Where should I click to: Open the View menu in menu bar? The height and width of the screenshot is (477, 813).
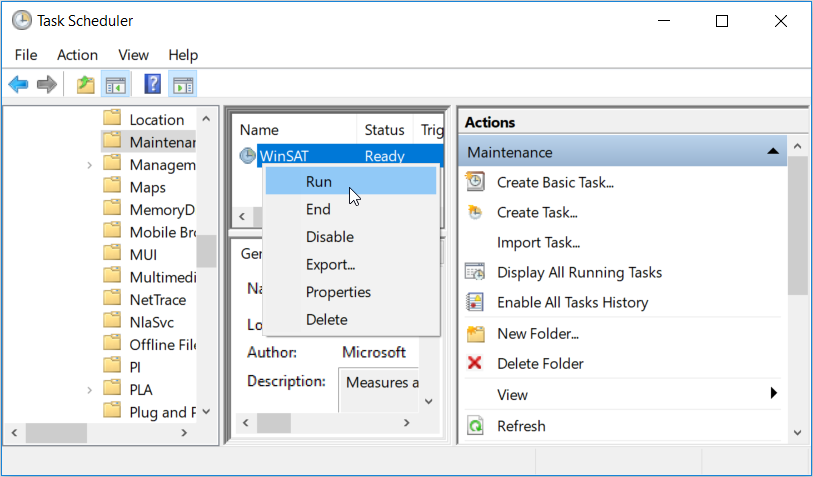point(133,55)
